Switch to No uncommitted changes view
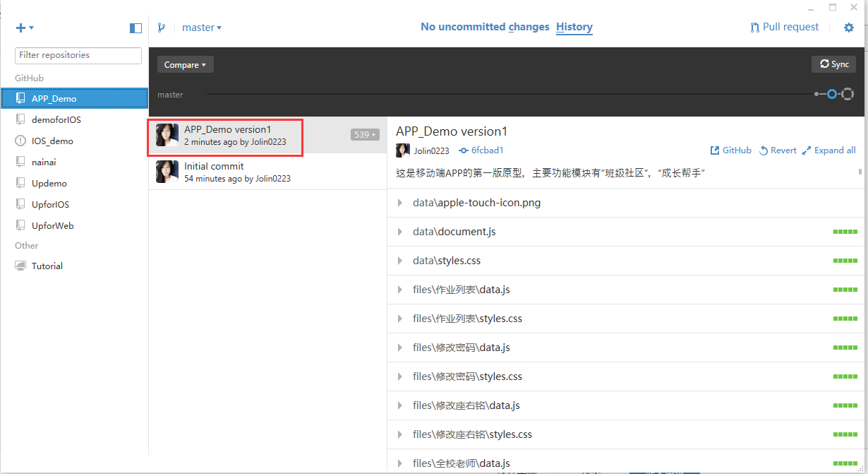The image size is (868, 474). point(485,27)
